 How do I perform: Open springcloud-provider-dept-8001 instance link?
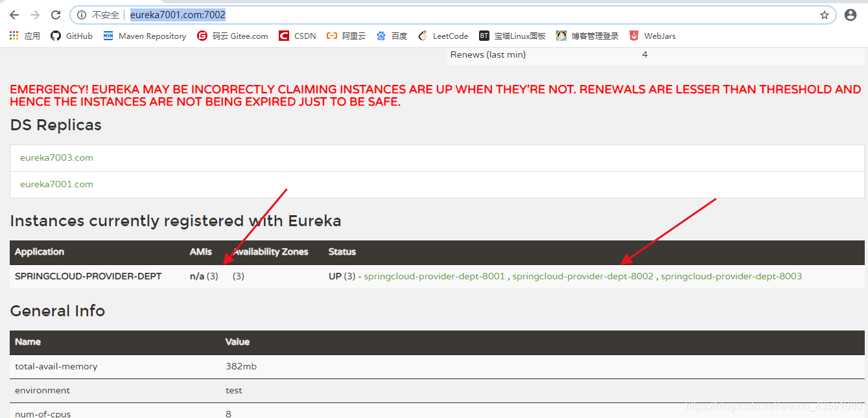[x=434, y=276]
